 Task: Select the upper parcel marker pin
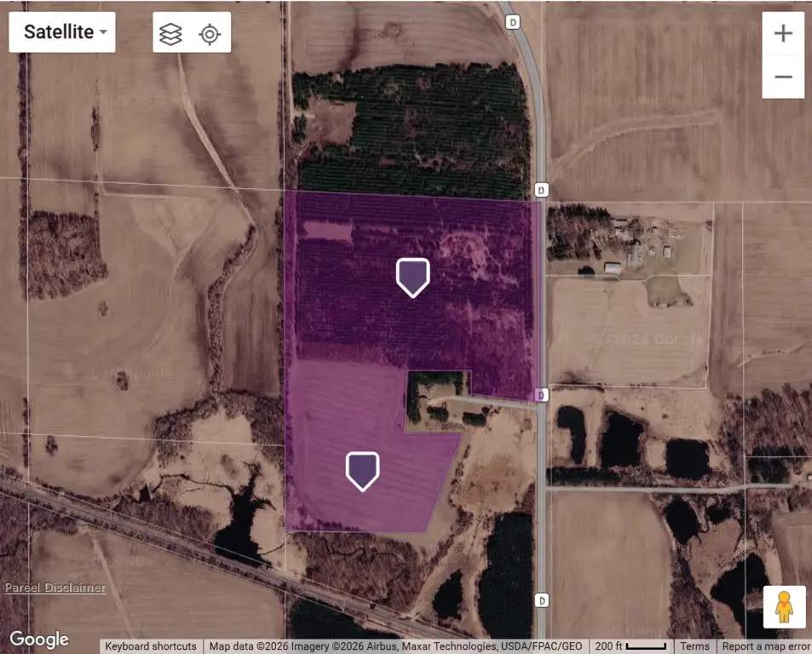pyautogui.click(x=412, y=278)
